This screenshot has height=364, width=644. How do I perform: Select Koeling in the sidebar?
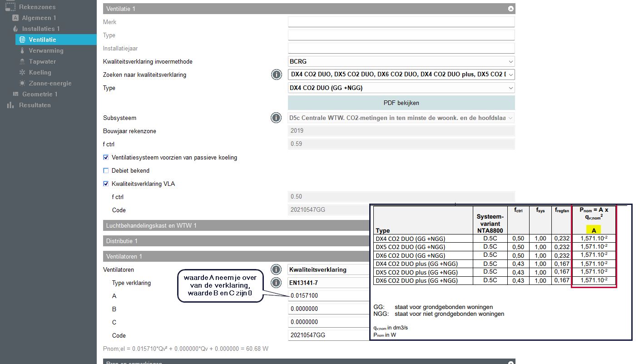(x=40, y=72)
